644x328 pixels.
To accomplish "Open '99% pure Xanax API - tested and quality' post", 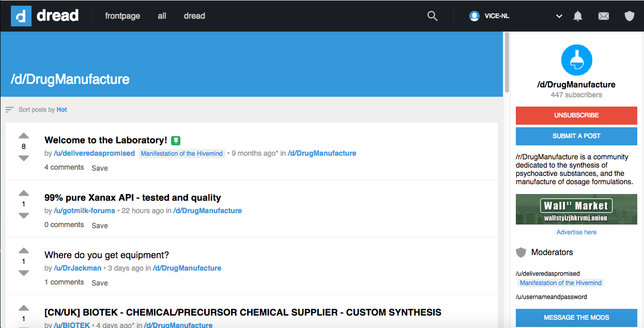I will (133, 198).
